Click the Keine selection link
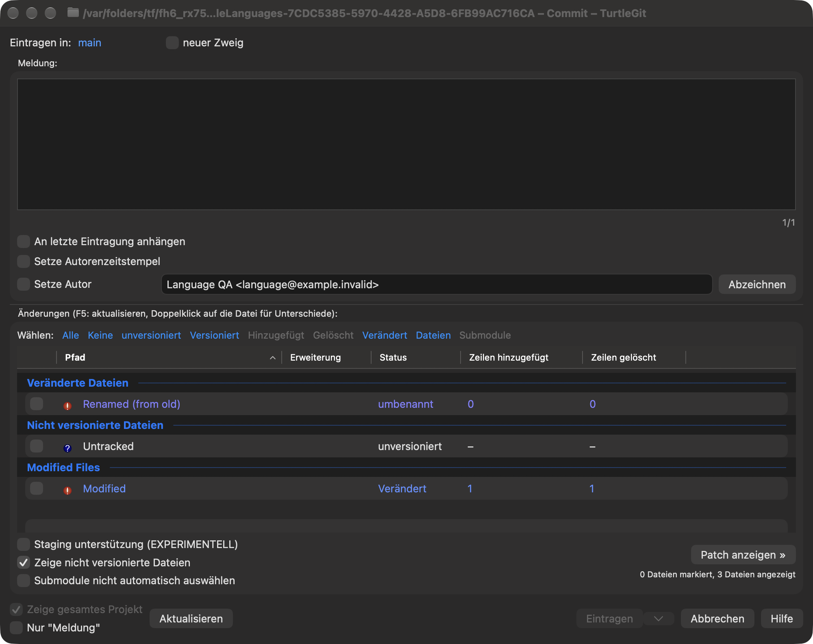The image size is (813, 644). [x=100, y=335]
